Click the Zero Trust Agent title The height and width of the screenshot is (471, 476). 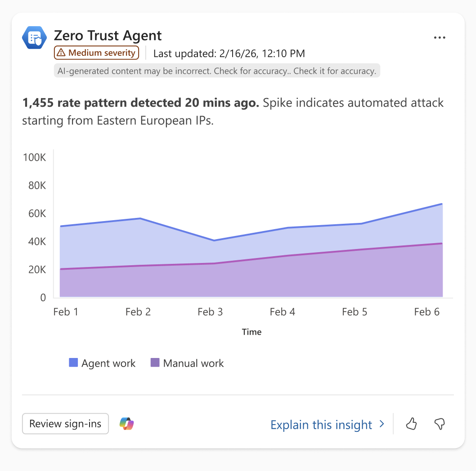click(x=108, y=36)
